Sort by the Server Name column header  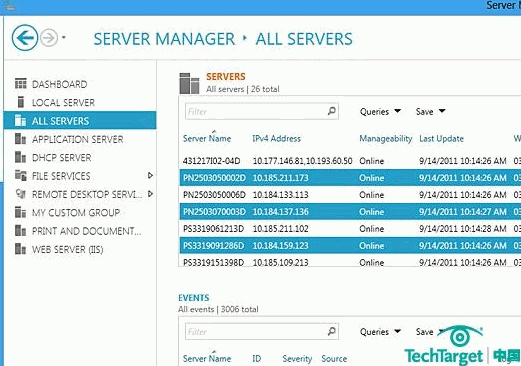click(207, 138)
